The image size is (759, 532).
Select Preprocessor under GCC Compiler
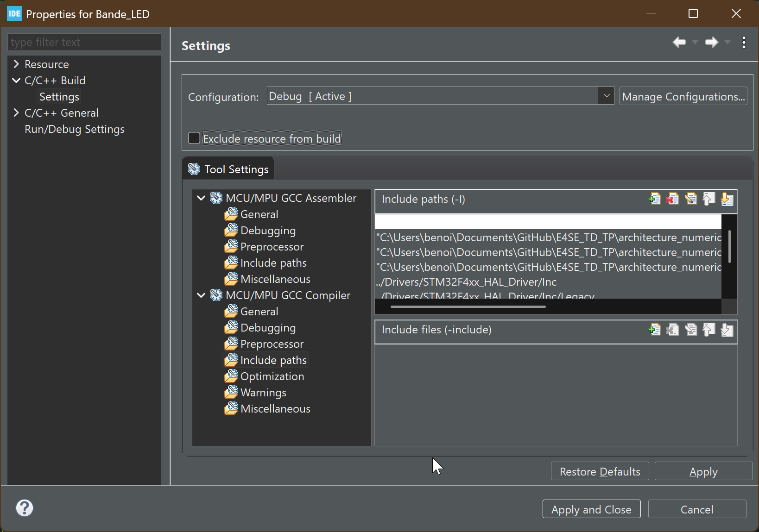coord(272,344)
